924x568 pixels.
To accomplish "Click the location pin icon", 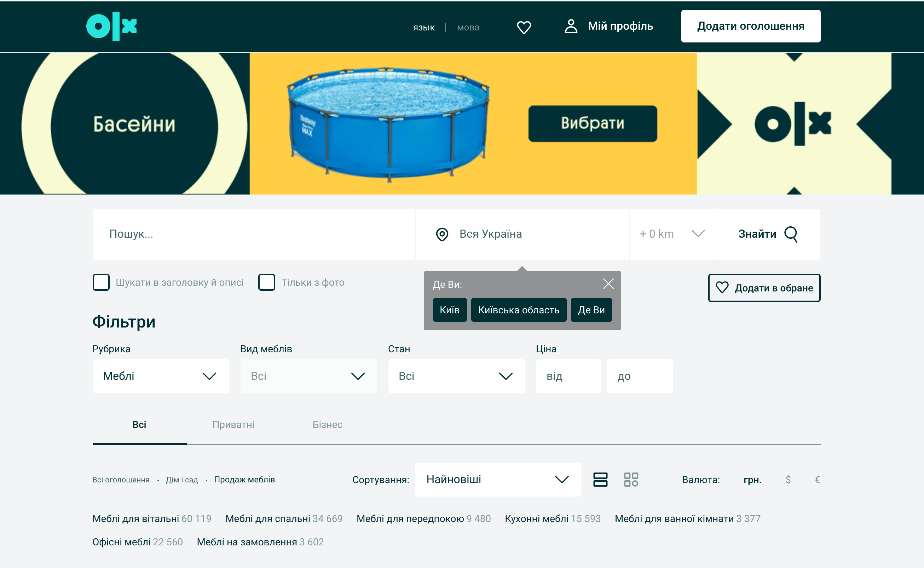I will click(x=442, y=234).
